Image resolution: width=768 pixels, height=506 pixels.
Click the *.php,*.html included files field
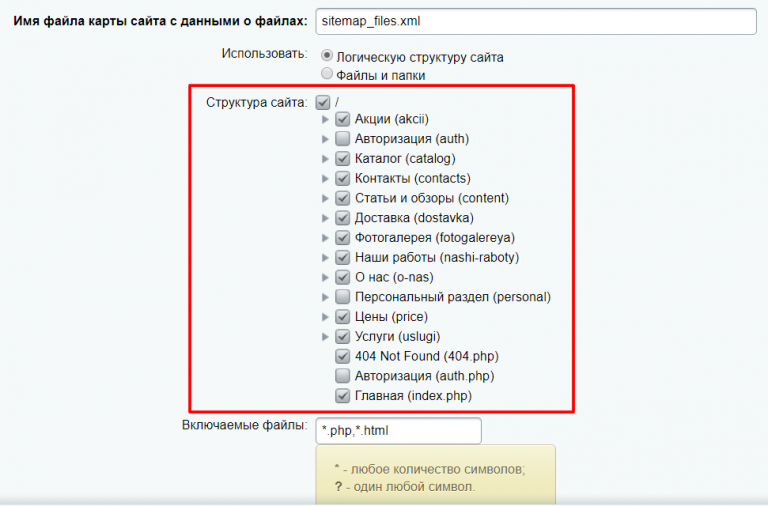398,431
